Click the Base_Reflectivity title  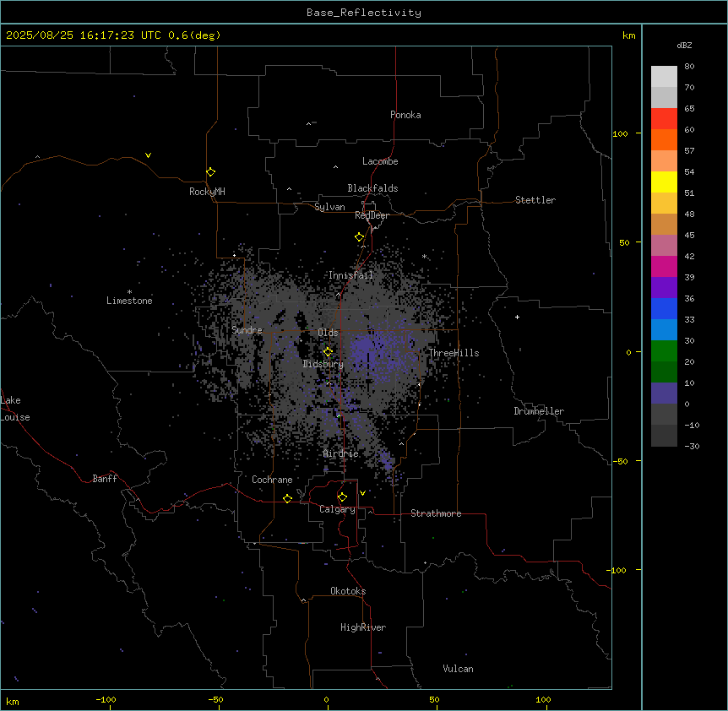click(364, 13)
